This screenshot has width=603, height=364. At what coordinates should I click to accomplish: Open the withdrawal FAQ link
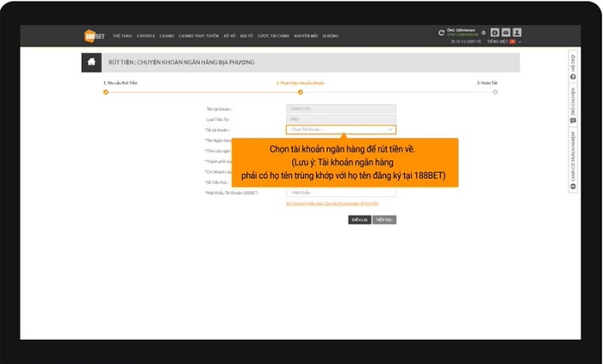(x=332, y=203)
